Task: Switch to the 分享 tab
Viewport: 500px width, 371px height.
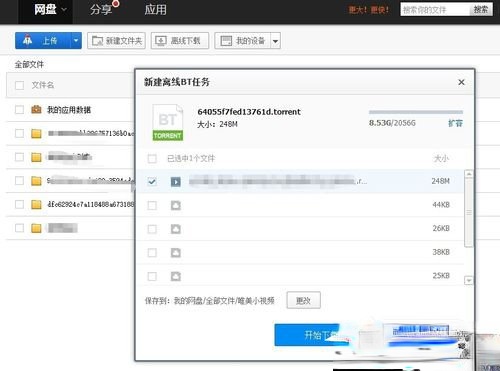Action: point(101,10)
